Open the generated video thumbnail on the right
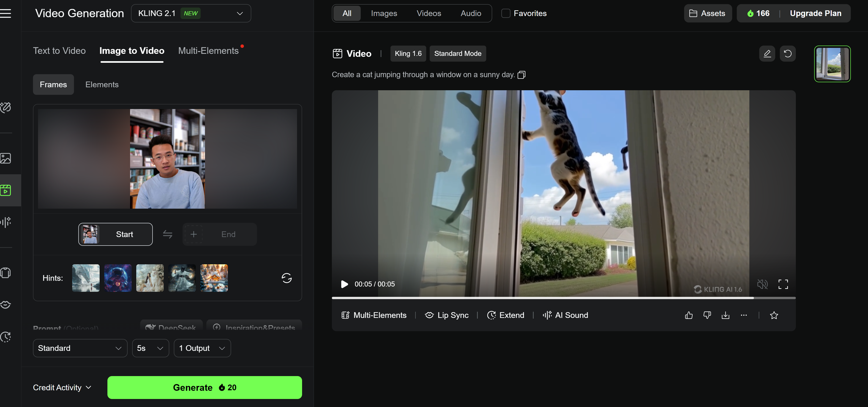 tap(832, 64)
